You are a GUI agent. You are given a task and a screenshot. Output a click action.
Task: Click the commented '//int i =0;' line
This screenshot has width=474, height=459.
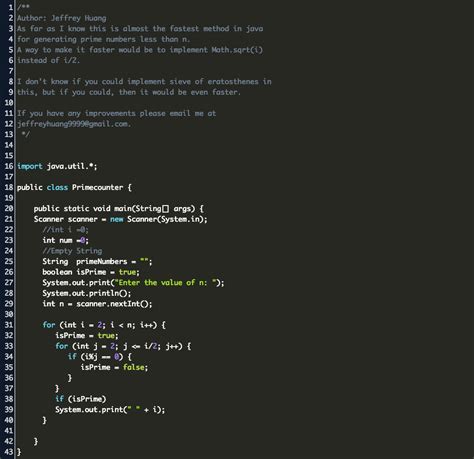click(66, 230)
